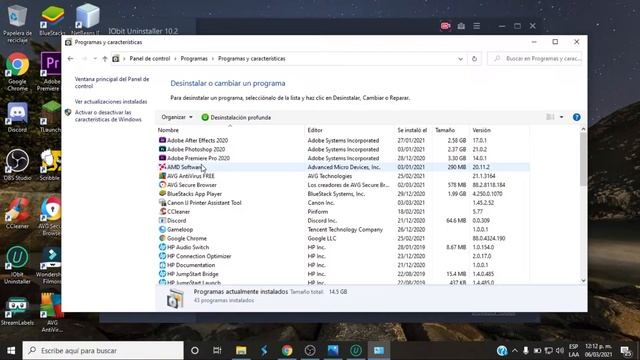Image resolution: width=640 pixels, height=360 pixels.
Task: Change list view layout icon
Action: point(550,117)
